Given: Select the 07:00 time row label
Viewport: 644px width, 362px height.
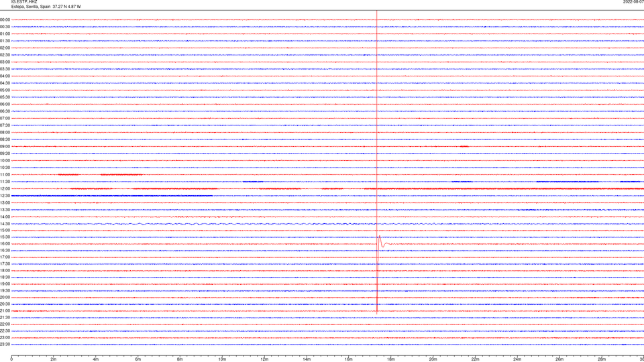Looking at the screenshot, I should pyautogui.click(x=5, y=118).
